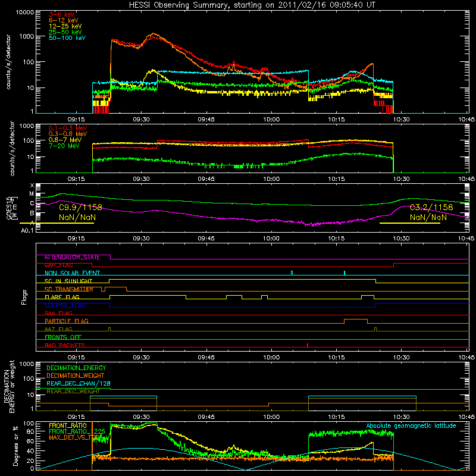This screenshot has height=476, width=476.
Task: Pick the yellow "12-25 keV" legend entry
Action: pos(65,26)
